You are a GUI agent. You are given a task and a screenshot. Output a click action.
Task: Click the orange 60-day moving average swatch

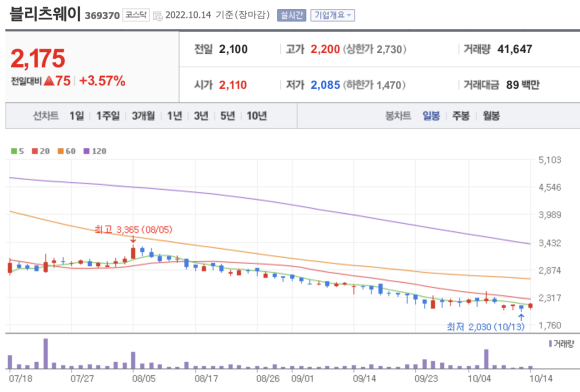pos(61,151)
